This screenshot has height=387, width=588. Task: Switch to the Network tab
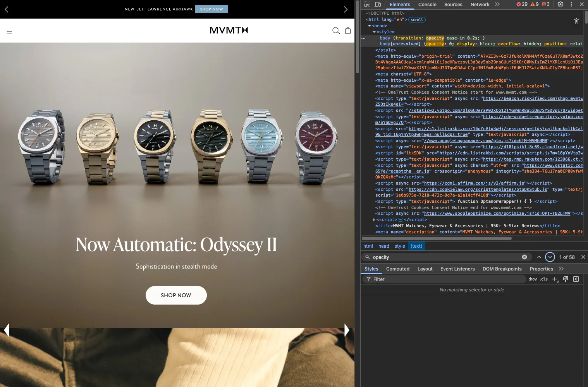point(480,4)
